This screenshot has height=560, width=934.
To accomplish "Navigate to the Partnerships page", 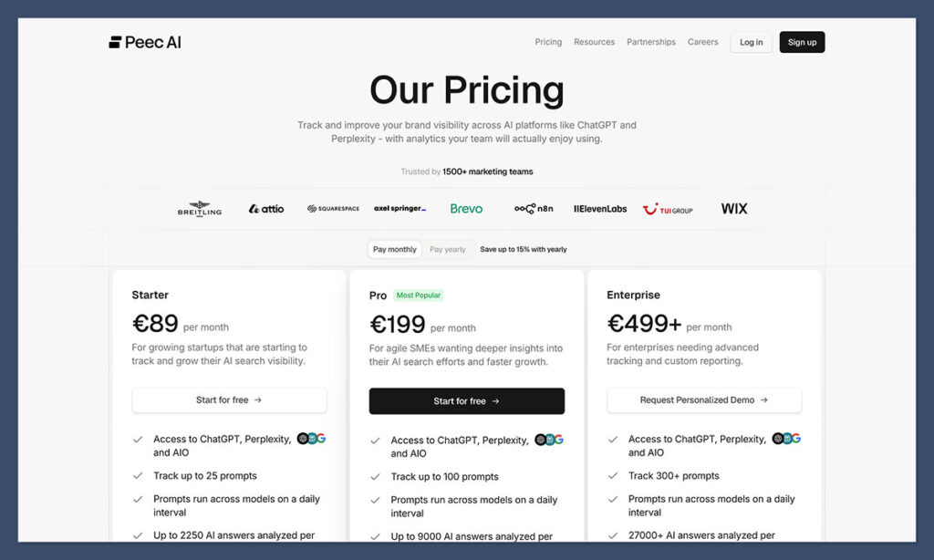I will click(650, 41).
